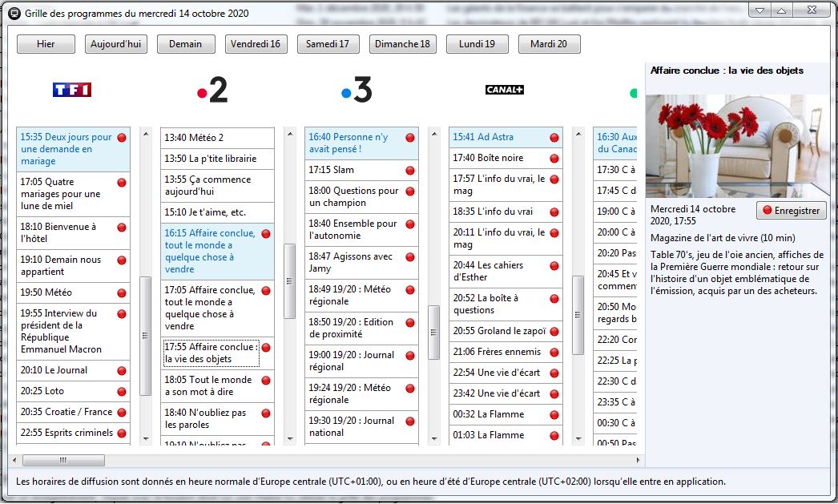This screenshot has width=838, height=504.
Task: Go to yesterday's schedule with Hier
Action: click(46, 44)
